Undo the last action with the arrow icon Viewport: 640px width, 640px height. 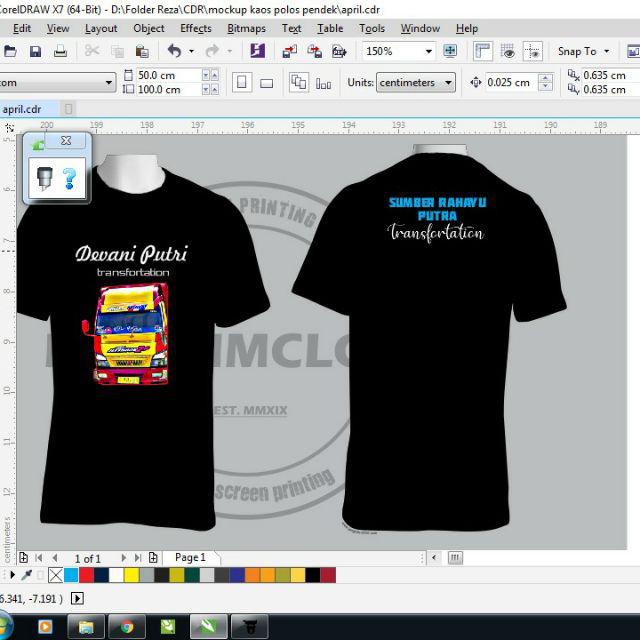[175, 51]
